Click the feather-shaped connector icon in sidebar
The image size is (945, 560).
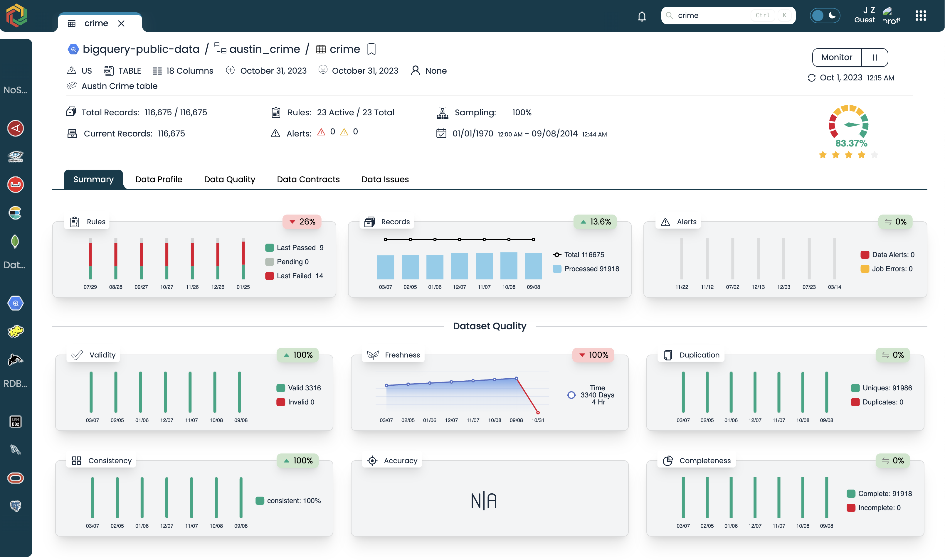[x=16, y=450]
